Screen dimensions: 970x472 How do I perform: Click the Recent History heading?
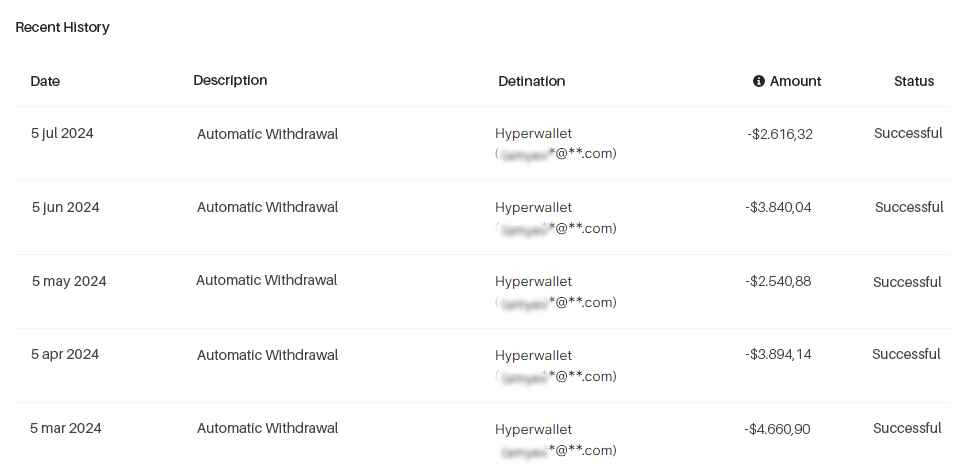coord(62,27)
